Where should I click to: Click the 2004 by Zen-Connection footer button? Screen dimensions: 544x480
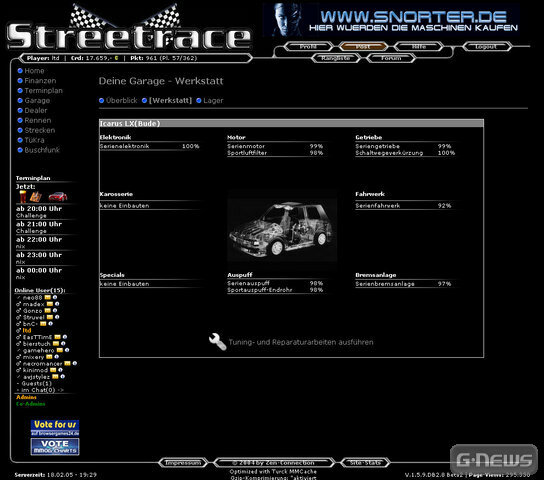coord(274,463)
